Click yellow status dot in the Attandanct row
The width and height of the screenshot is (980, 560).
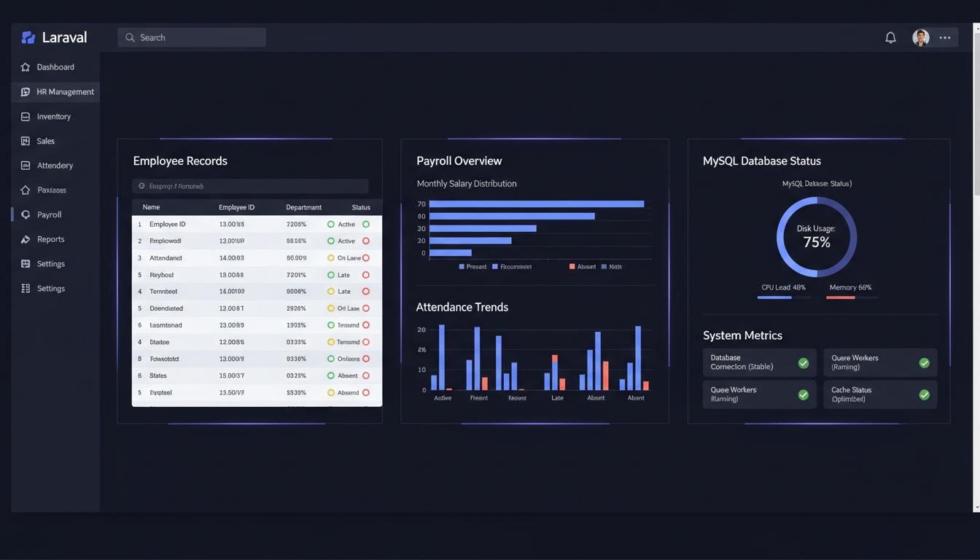pyautogui.click(x=331, y=258)
